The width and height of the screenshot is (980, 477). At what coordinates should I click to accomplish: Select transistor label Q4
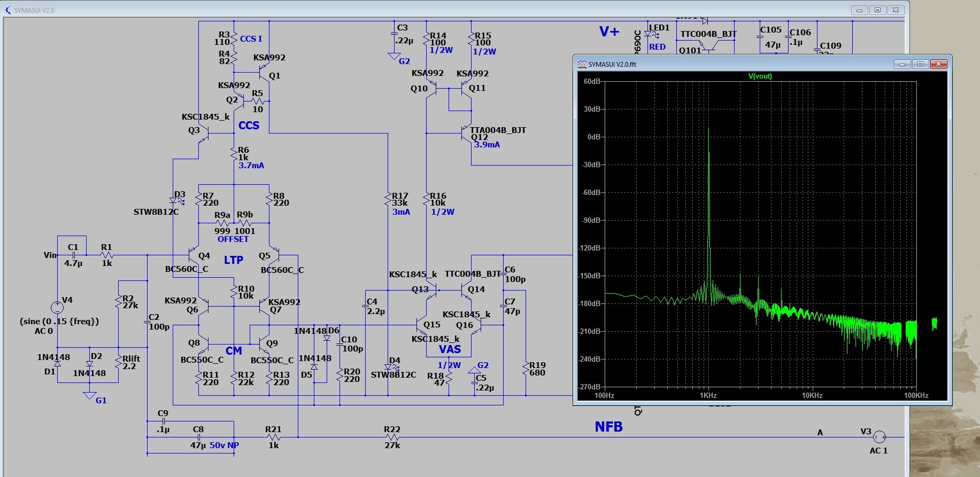tap(204, 256)
